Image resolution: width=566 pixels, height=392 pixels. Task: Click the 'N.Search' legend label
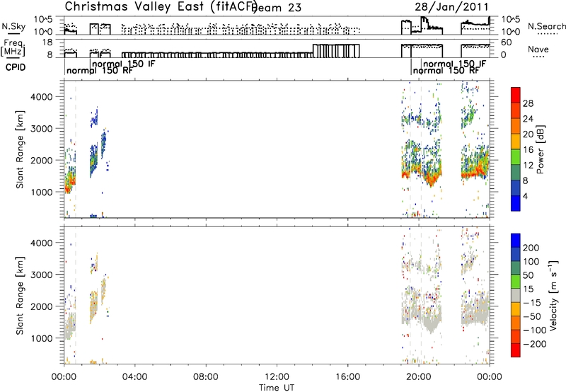(546, 26)
